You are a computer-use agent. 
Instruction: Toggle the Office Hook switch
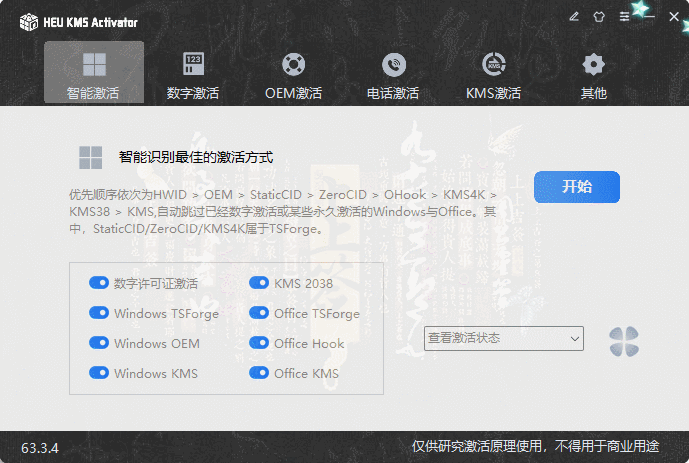pos(259,343)
